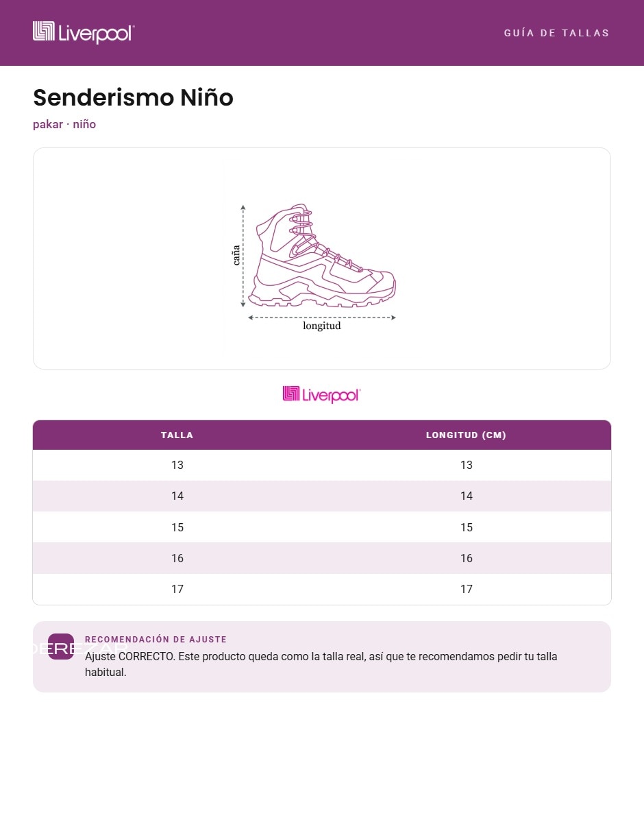Select the talla 16 row
Image resolution: width=644 pixels, height=833 pixels.
(322, 558)
